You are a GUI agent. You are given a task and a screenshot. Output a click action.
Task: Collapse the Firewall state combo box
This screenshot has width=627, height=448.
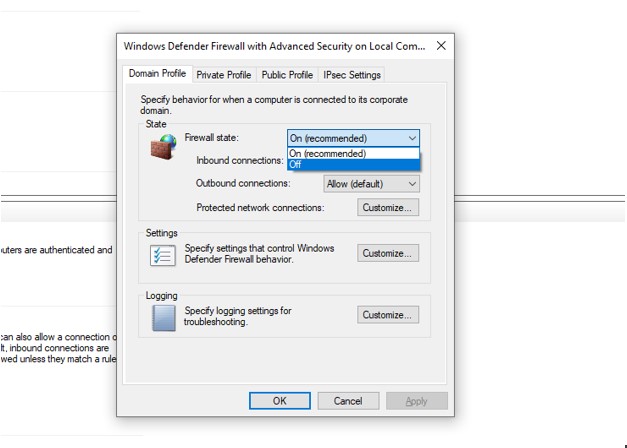(x=353, y=138)
